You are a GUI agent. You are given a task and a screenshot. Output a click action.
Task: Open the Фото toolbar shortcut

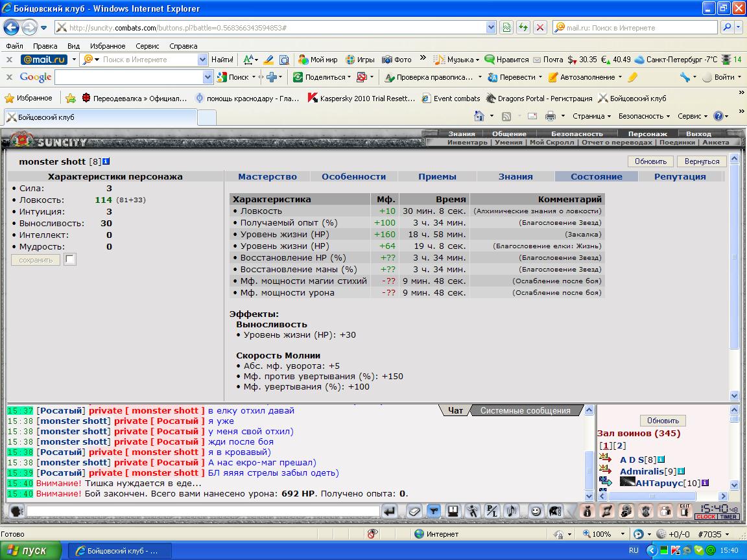(397, 60)
